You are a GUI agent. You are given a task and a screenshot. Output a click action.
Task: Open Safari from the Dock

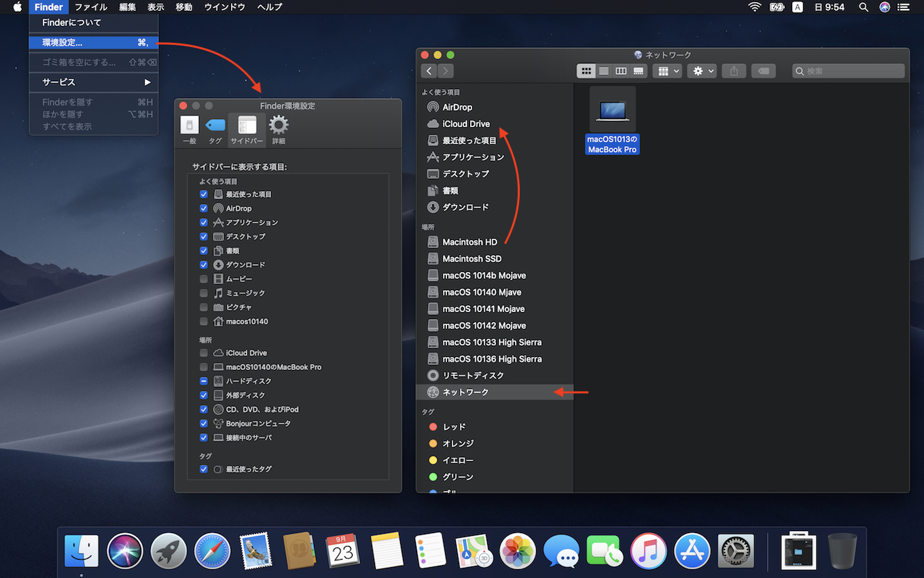[213, 551]
